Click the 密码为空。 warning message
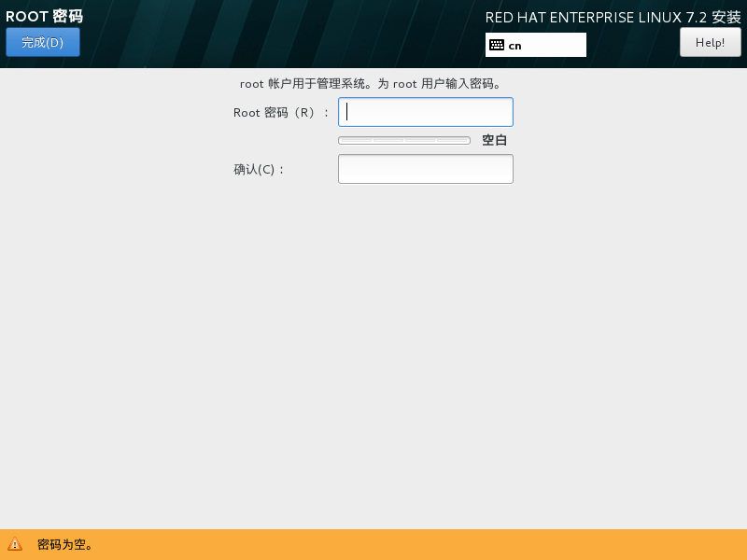747x560 pixels. pos(64,544)
